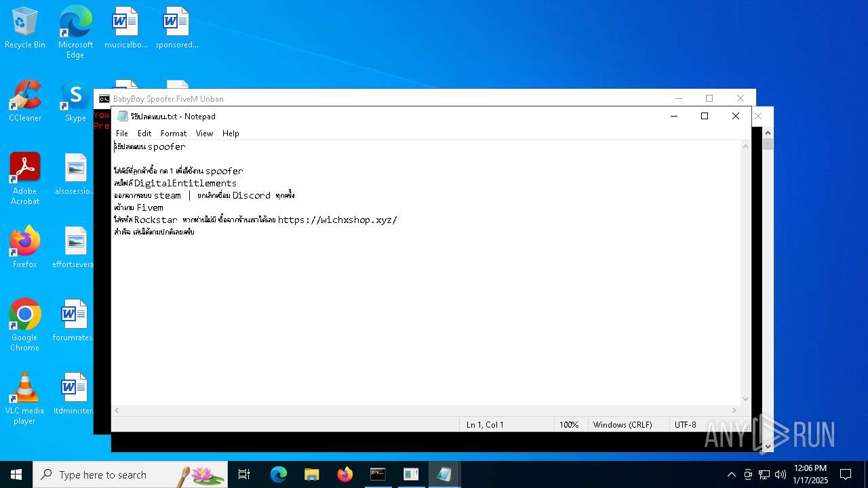868x488 pixels.
Task: Click the Fivem text line
Action: [x=139, y=207]
